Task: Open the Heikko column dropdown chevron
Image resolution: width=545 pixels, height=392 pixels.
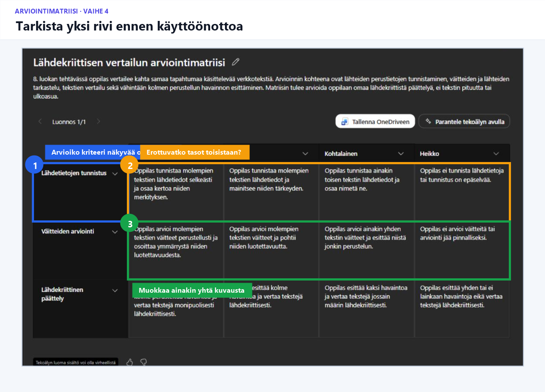Action: 496,154
